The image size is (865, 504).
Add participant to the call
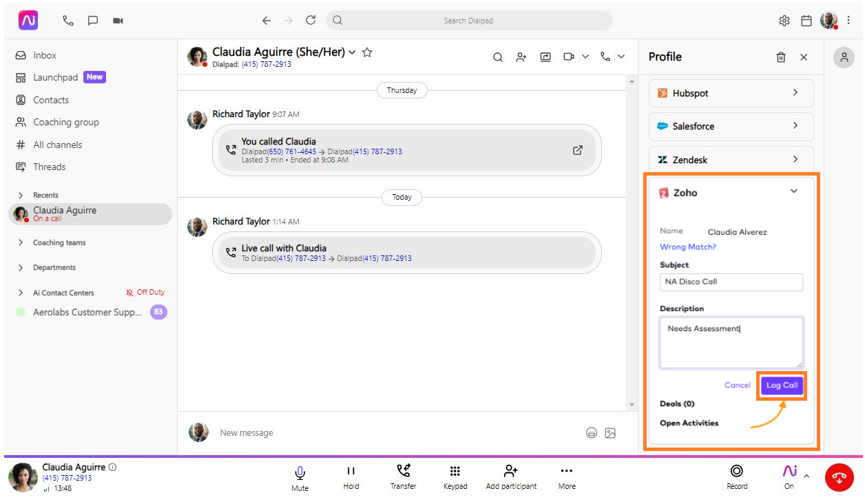click(x=511, y=477)
